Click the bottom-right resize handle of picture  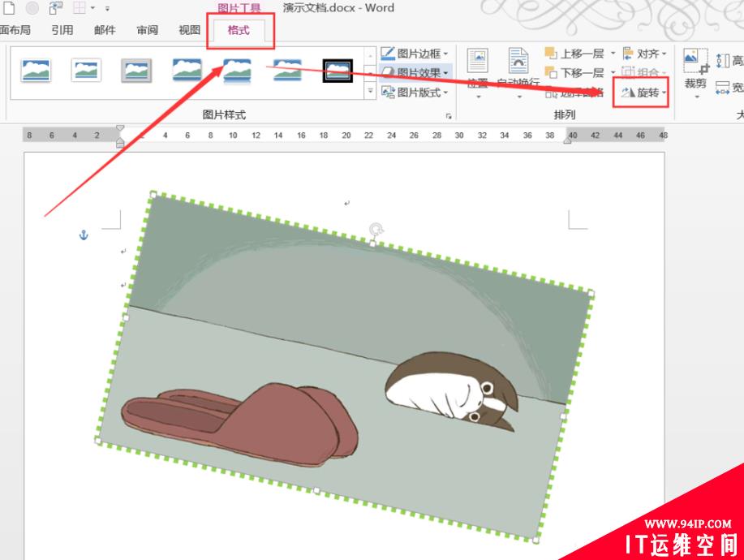pos(536,540)
